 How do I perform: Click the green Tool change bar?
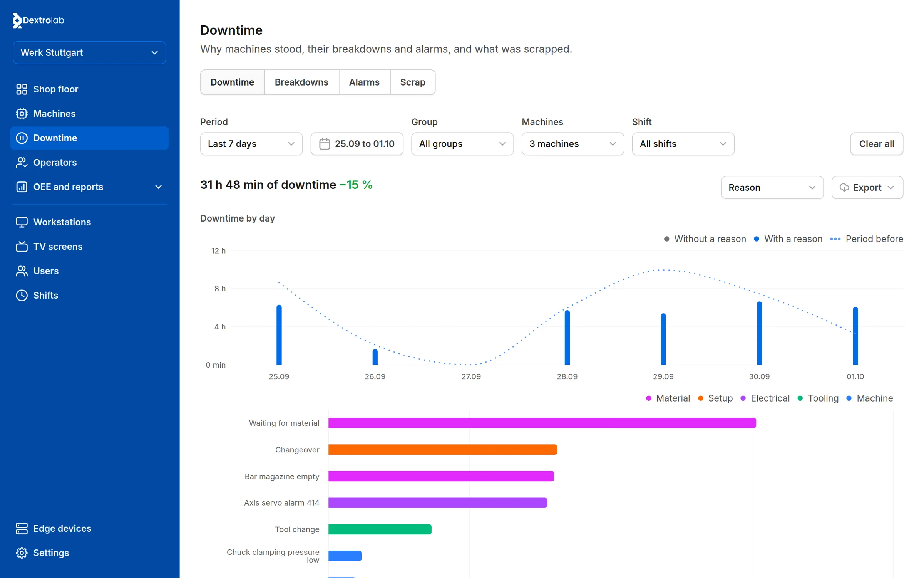tap(380, 529)
